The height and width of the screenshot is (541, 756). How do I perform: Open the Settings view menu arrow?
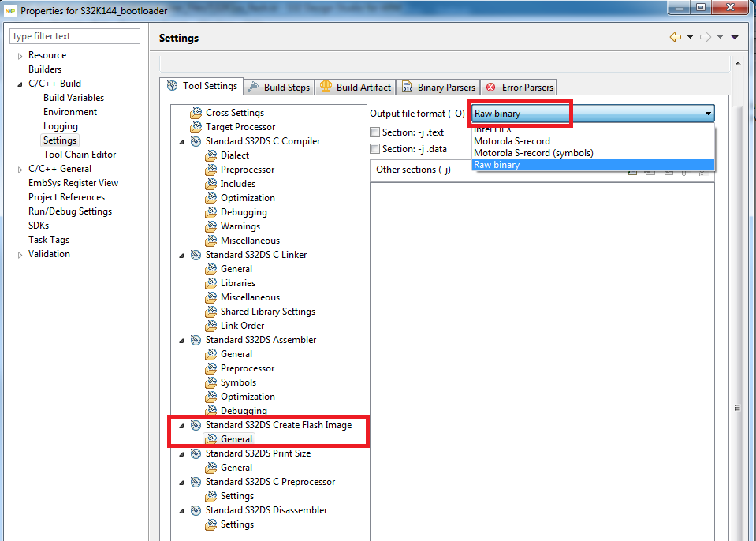(735, 37)
